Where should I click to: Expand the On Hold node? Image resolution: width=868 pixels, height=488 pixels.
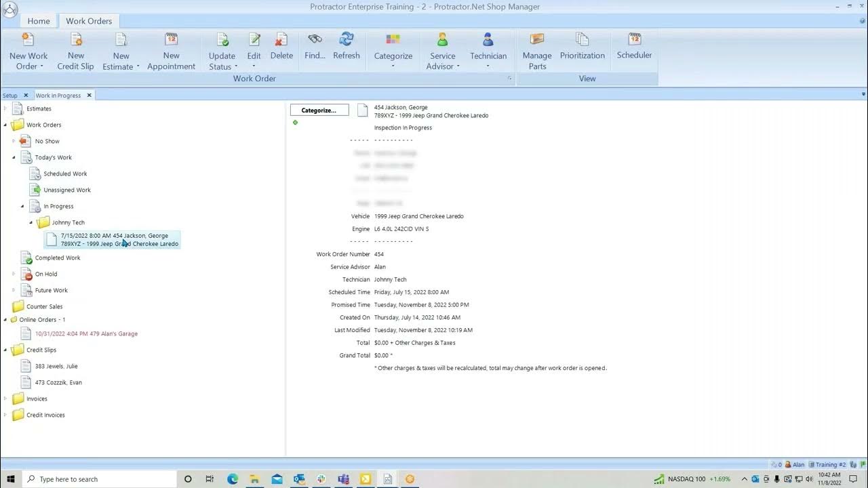pyautogui.click(x=14, y=274)
